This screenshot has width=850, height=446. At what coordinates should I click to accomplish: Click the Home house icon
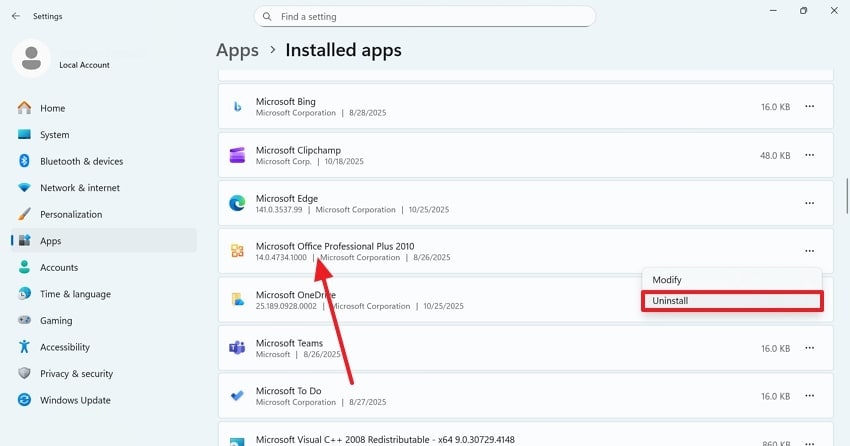click(24, 108)
